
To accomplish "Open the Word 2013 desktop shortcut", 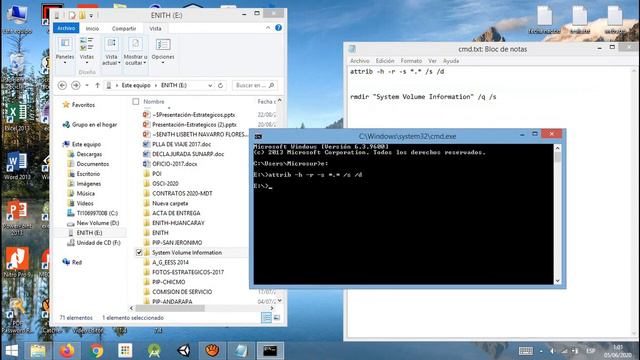I will 17,166.
